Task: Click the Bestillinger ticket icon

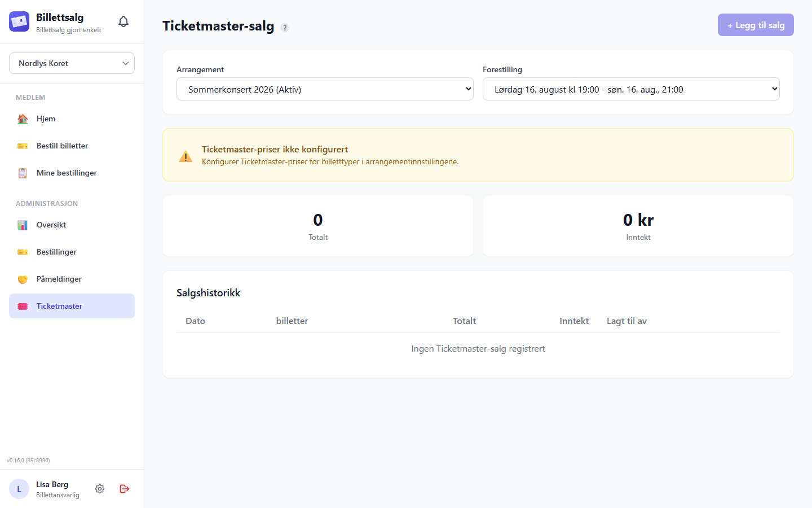Action: pos(23,252)
